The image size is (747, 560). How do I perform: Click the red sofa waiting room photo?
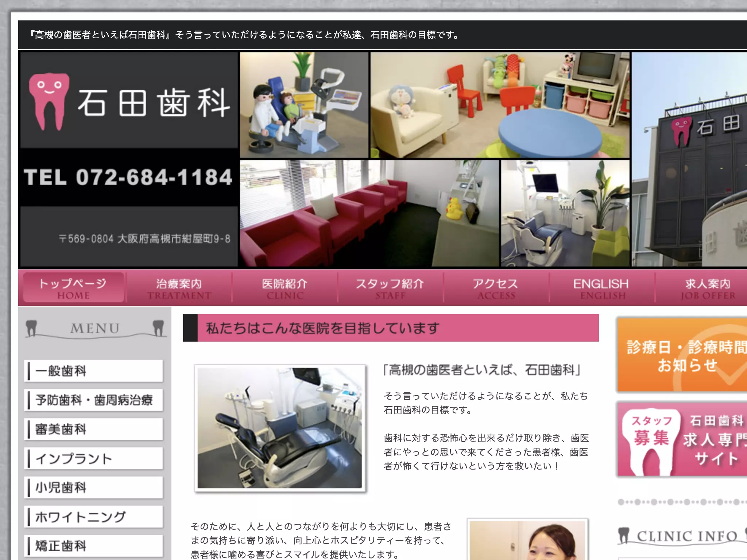[369, 213]
